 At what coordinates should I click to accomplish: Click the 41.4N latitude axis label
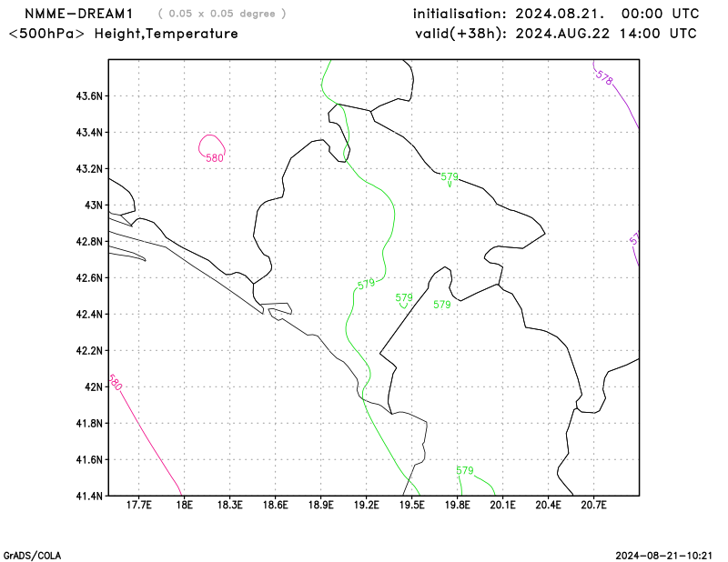(x=89, y=497)
